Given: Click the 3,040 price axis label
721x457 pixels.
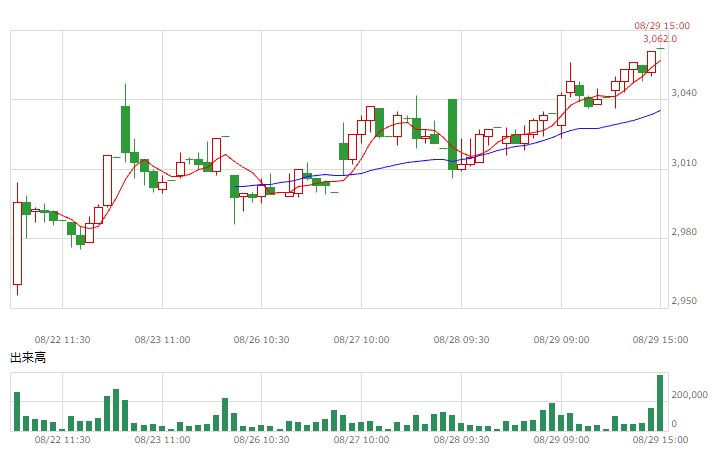Looking at the screenshot, I should click(684, 93).
